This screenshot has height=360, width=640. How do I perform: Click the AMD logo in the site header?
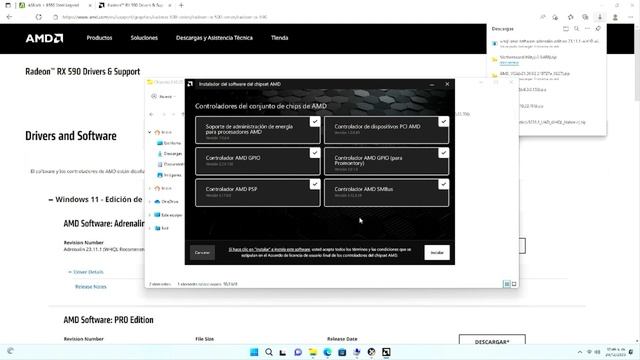coord(44,38)
